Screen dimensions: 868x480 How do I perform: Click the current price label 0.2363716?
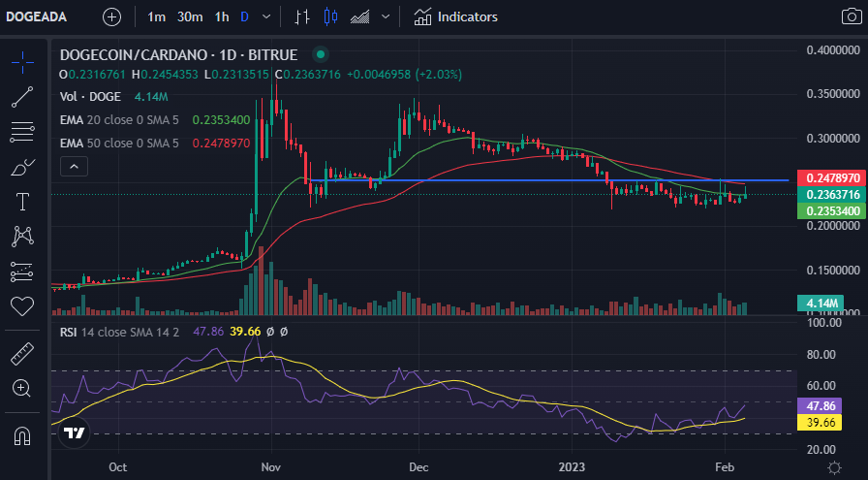tap(831, 195)
